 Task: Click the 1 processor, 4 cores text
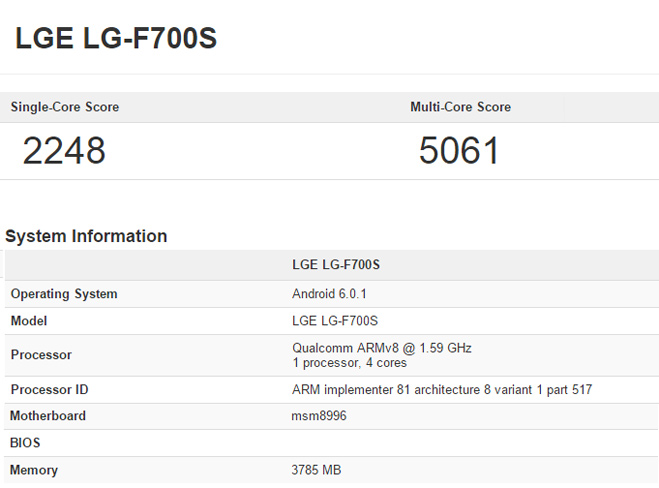pos(349,363)
